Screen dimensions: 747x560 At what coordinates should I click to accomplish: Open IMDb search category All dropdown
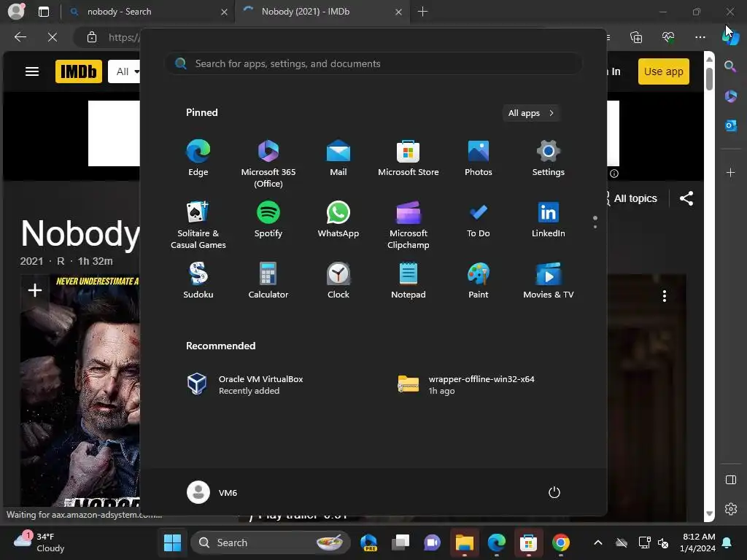tap(125, 72)
